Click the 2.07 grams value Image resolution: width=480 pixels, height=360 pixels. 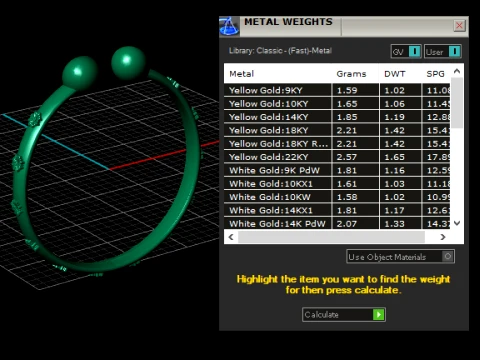tap(347, 224)
